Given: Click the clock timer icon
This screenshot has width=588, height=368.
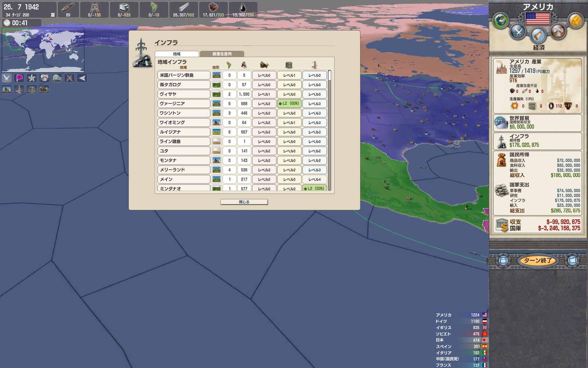Looking at the screenshot, I should click(x=7, y=23).
